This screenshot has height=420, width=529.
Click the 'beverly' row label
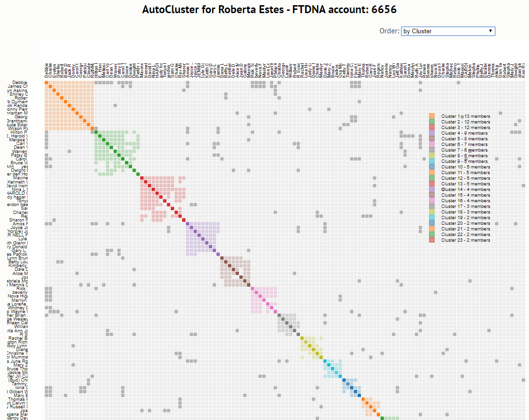point(20,292)
